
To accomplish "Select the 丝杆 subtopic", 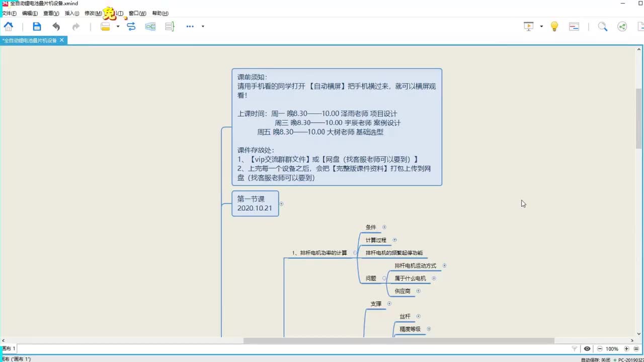I will point(405,317).
